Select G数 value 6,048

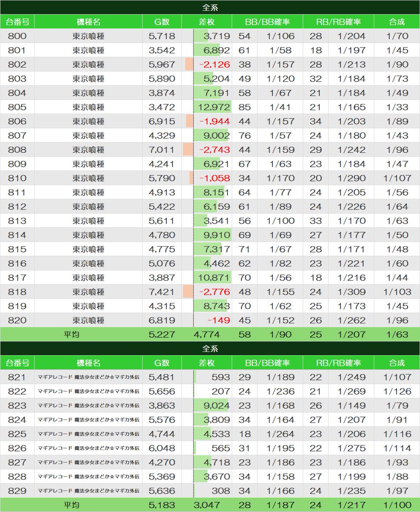pyautogui.click(x=162, y=448)
